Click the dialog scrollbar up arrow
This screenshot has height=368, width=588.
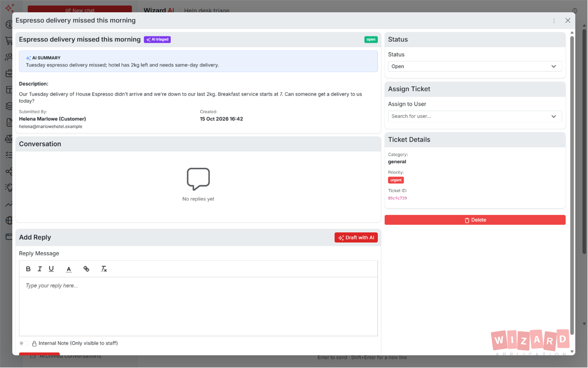click(572, 33)
